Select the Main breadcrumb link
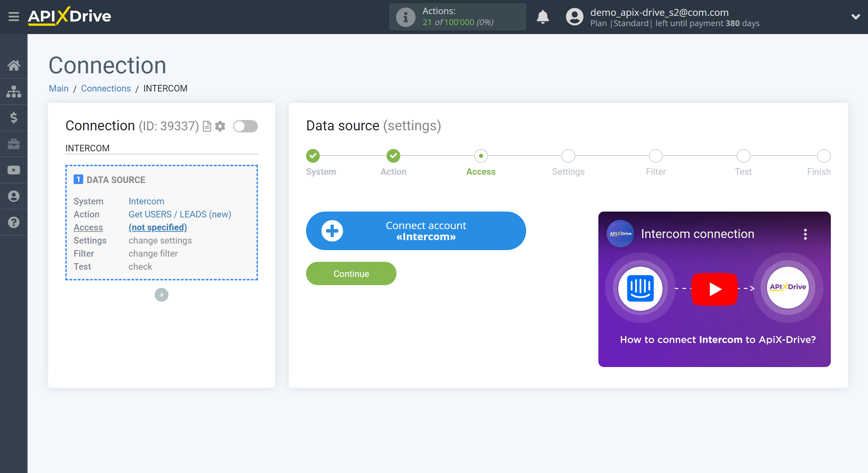 [58, 88]
